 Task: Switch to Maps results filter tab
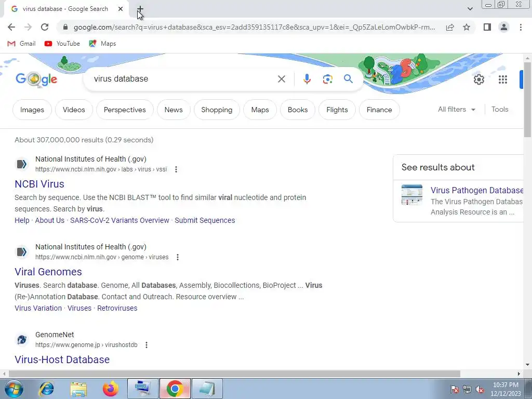pyautogui.click(x=260, y=110)
